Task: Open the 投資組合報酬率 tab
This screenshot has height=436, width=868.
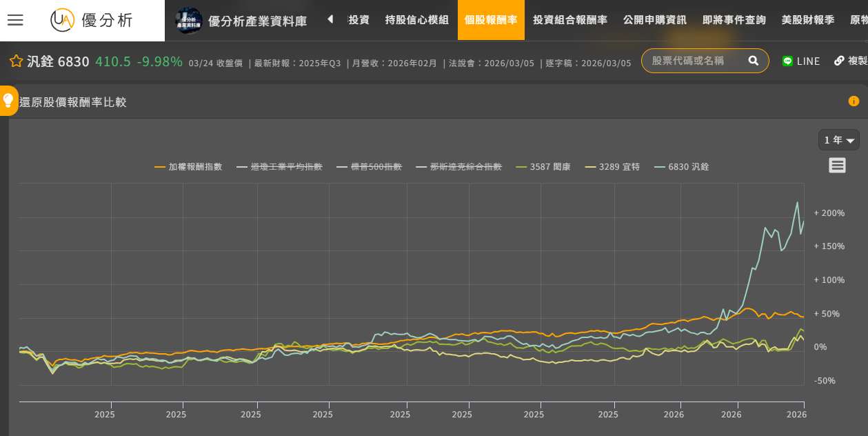Action: pos(569,20)
